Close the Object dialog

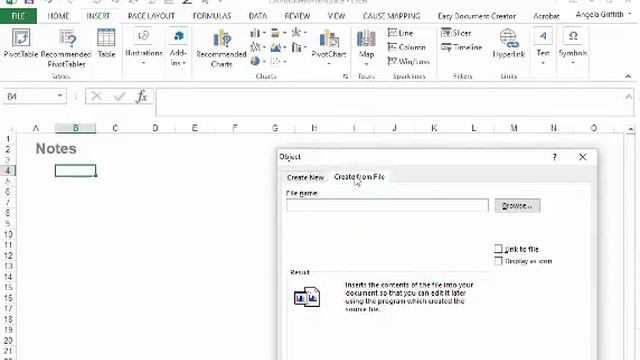coord(582,157)
